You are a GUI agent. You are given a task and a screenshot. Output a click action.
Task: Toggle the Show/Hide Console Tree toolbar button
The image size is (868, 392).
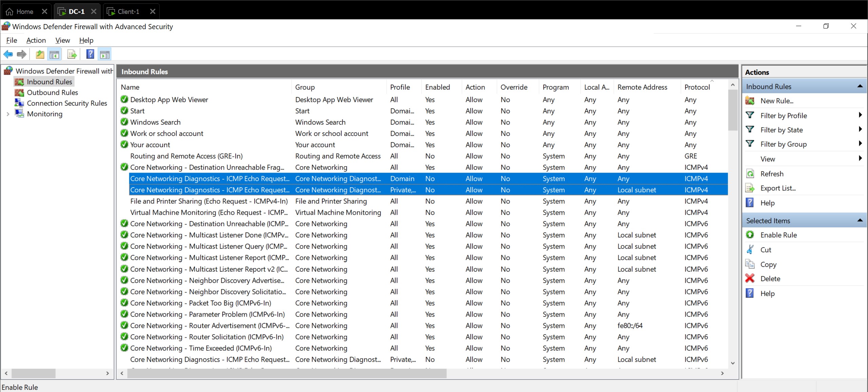click(54, 54)
